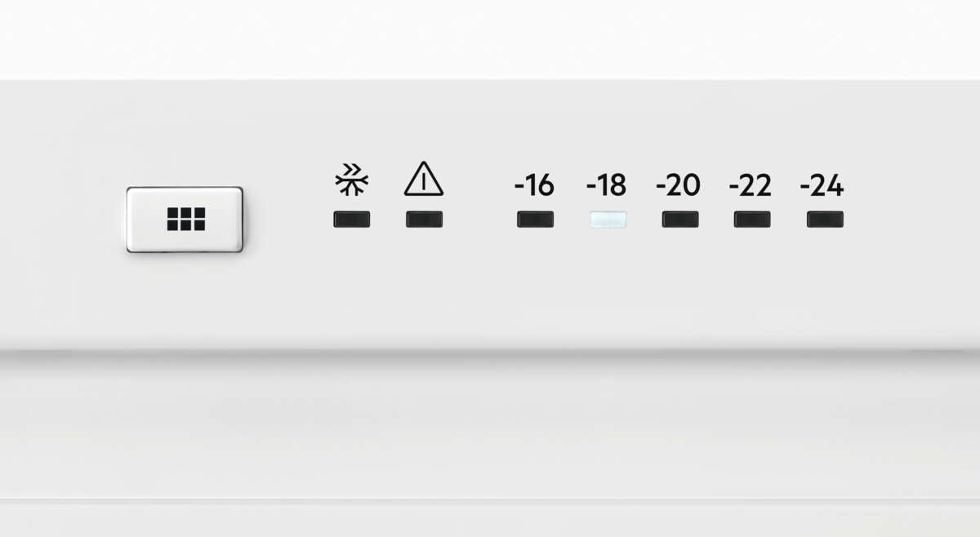Toggle the unlit indicator under -16
Viewport: 980px width, 537px height.
coord(535,219)
